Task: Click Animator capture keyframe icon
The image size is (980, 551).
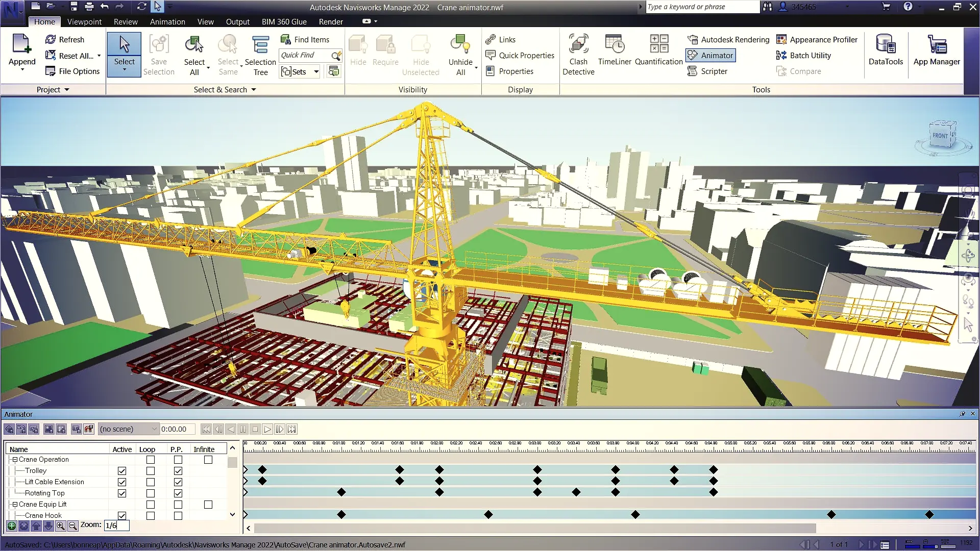Action: (x=77, y=429)
